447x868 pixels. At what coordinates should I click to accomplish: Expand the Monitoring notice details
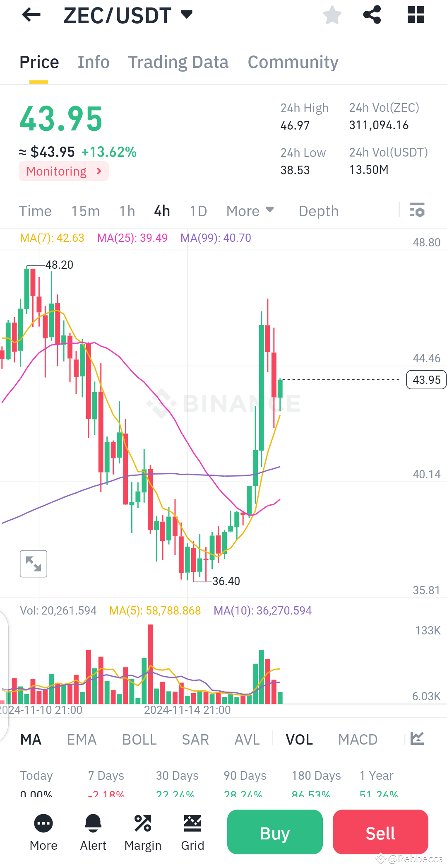[x=63, y=171]
